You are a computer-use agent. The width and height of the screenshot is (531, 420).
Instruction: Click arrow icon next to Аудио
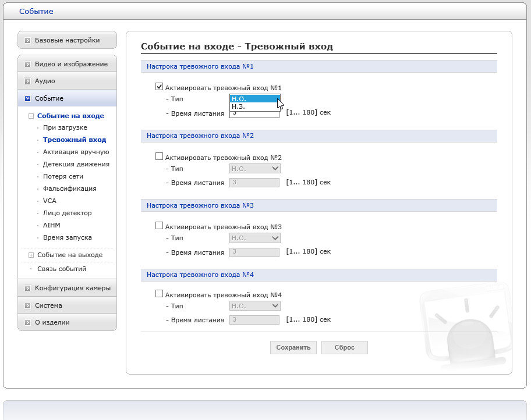coord(27,81)
